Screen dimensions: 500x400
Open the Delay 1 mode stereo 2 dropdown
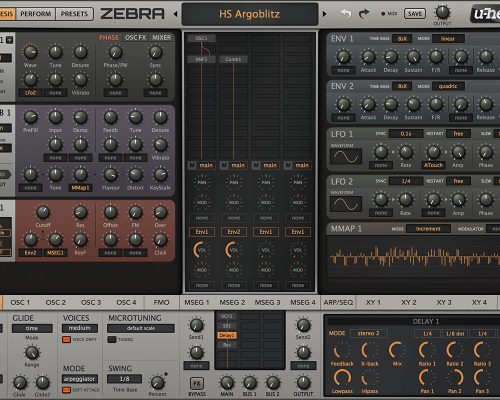(x=368, y=333)
